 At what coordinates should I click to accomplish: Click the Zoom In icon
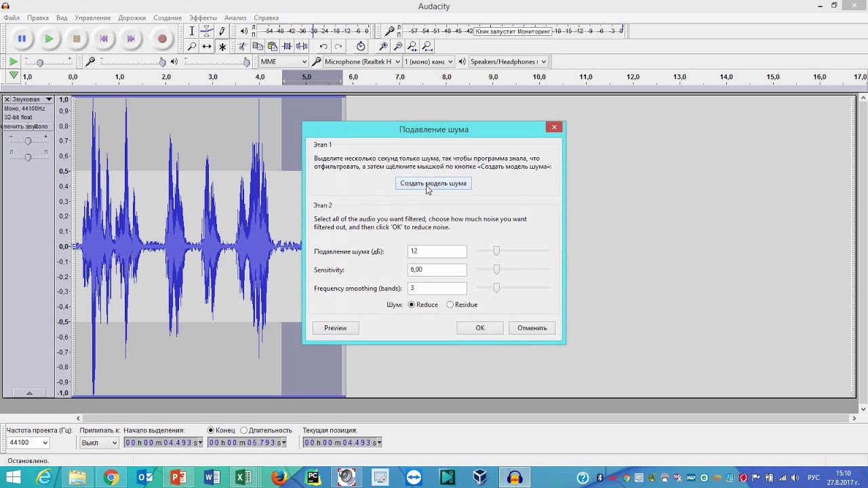[x=383, y=47]
